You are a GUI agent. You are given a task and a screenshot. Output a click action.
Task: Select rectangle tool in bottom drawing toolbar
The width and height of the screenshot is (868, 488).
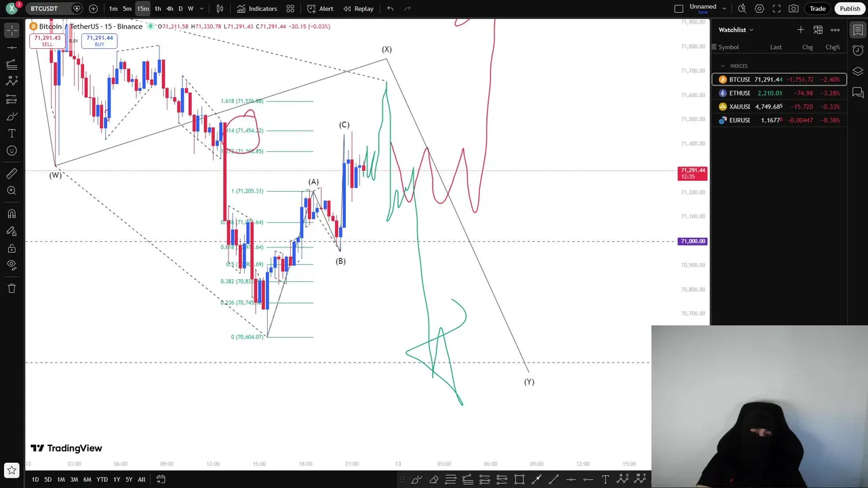(519, 480)
